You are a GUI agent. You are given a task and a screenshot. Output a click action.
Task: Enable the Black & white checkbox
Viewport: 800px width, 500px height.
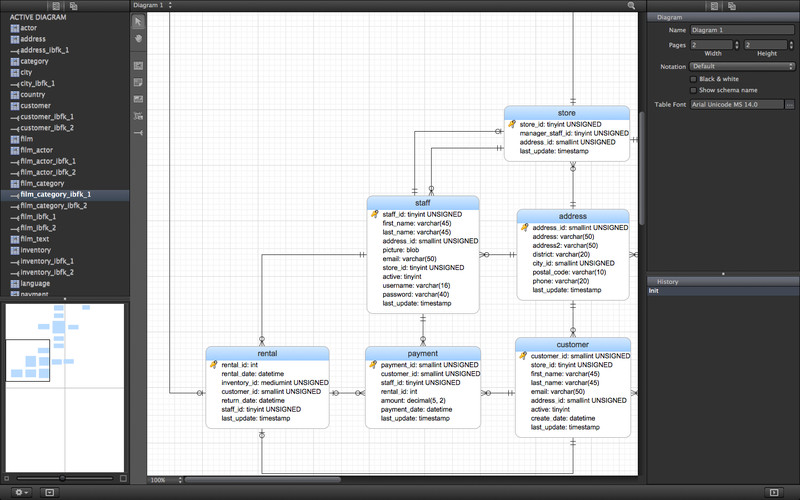coord(694,78)
